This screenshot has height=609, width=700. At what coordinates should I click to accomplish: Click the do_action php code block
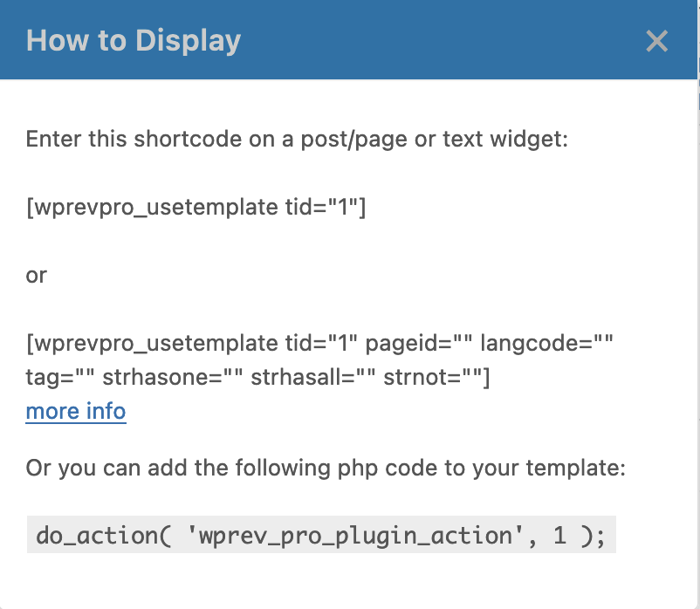coord(321,535)
